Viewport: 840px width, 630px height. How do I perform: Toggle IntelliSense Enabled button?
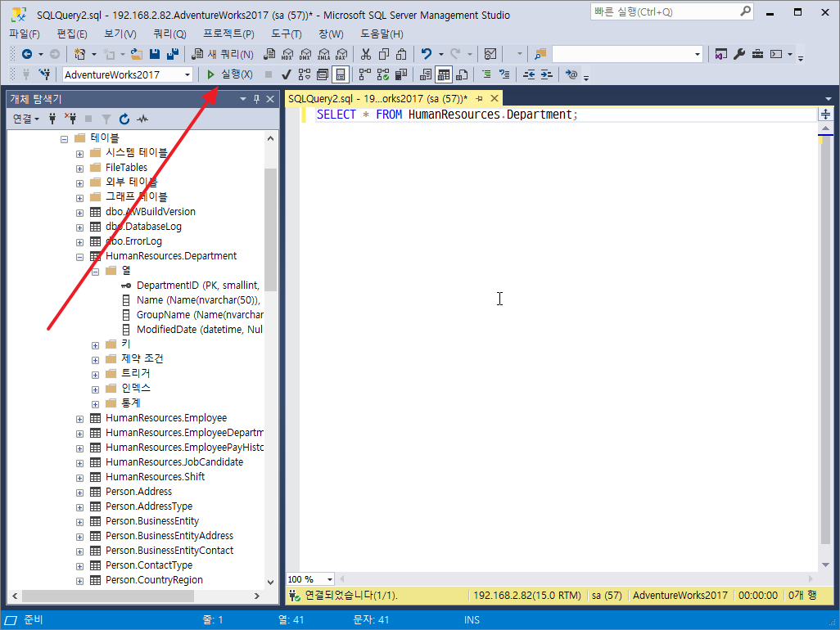click(341, 74)
